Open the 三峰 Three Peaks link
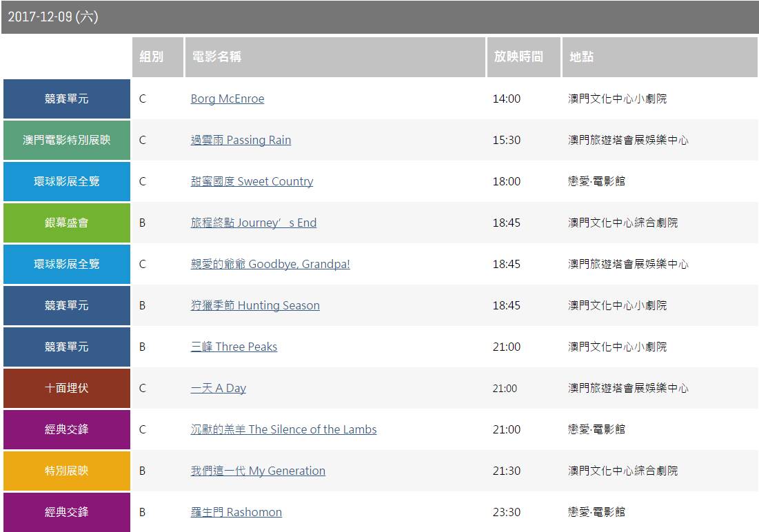This screenshot has height=532, width=759. point(234,347)
